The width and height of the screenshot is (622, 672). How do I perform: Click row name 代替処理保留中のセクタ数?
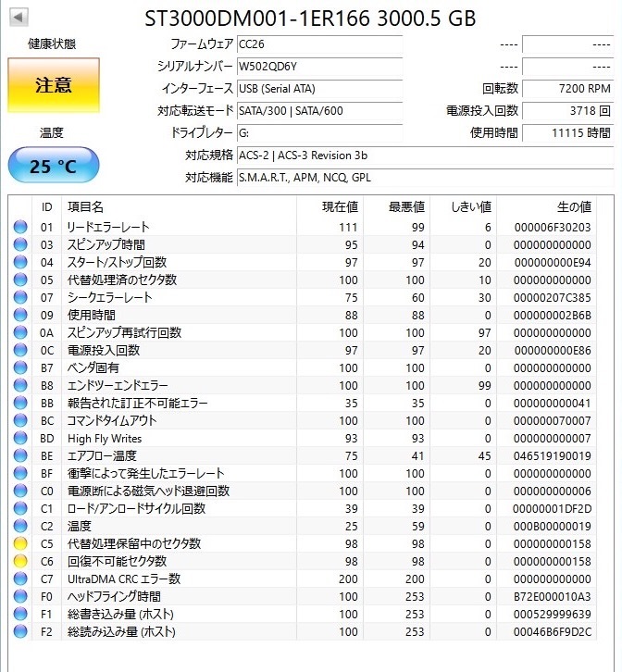pyautogui.click(x=134, y=543)
